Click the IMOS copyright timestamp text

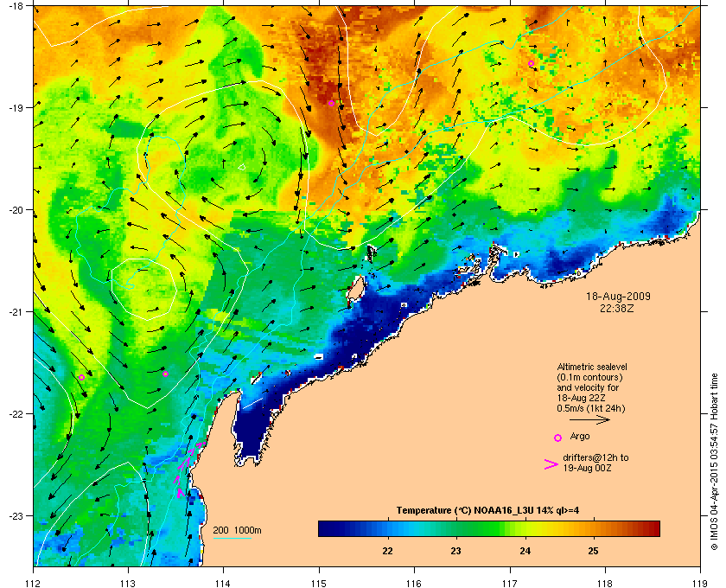coord(714,463)
